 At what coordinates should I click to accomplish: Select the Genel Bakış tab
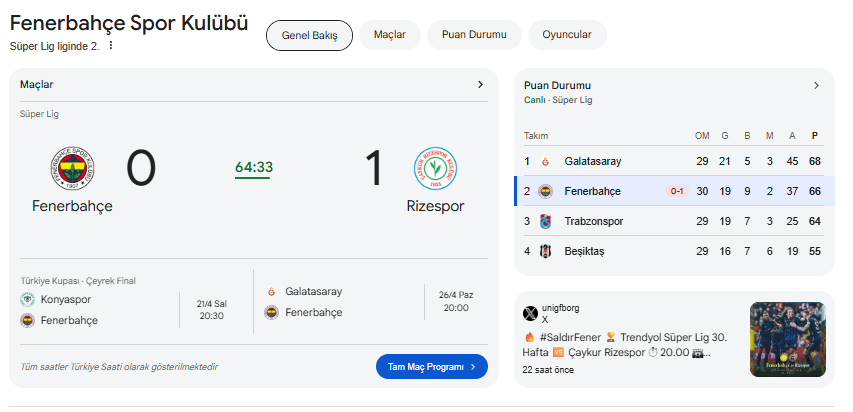click(x=309, y=35)
